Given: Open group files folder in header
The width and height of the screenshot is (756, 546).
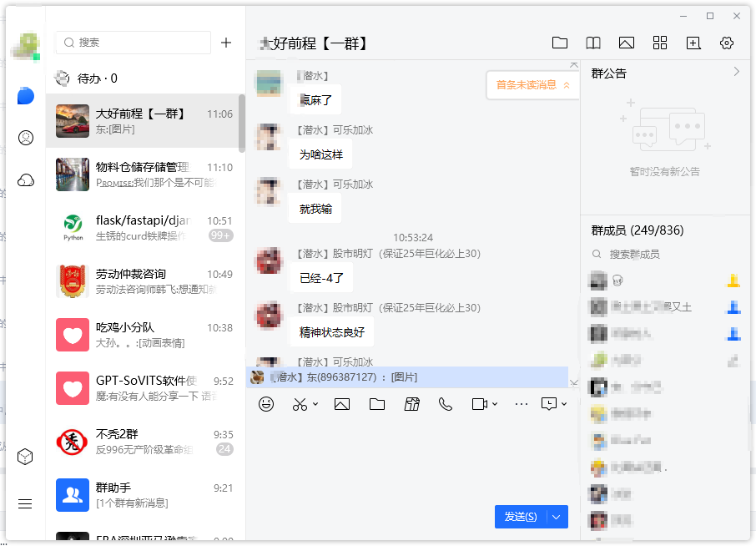Looking at the screenshot, I should [x=559, y=43].
